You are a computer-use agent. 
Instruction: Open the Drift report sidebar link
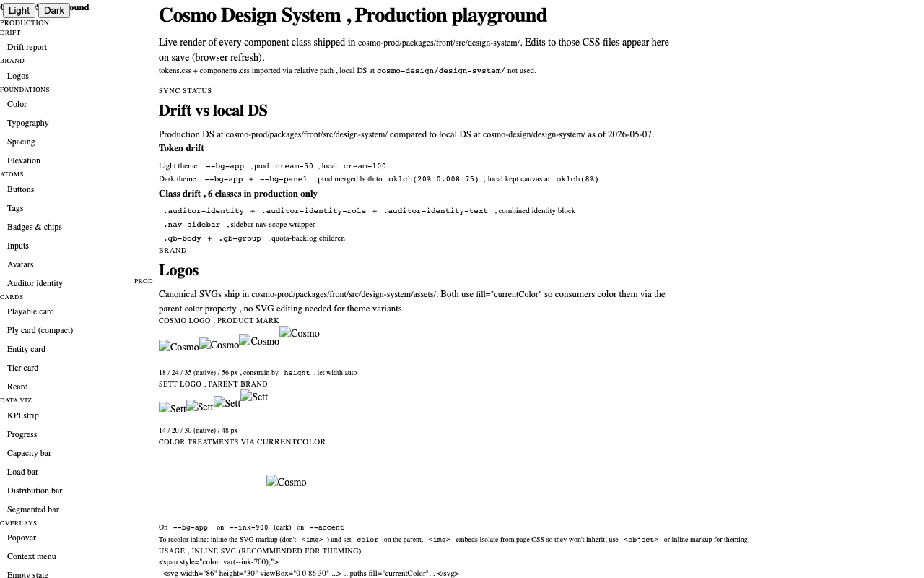[x=27, y=47]
